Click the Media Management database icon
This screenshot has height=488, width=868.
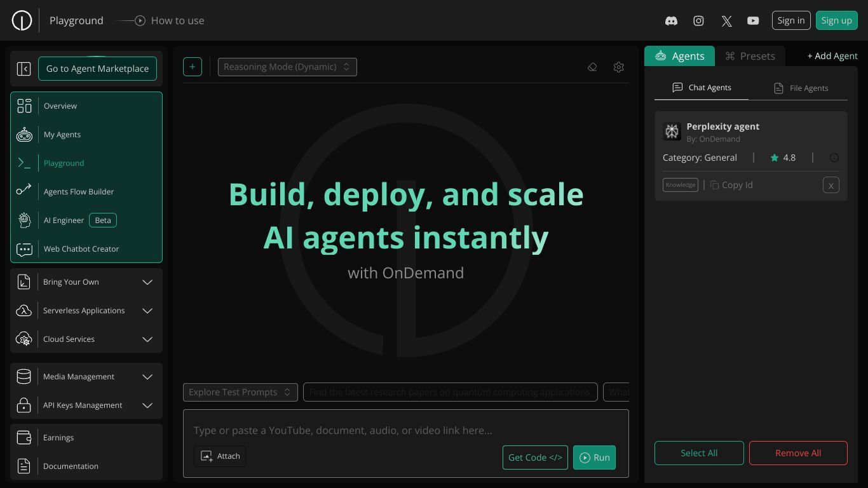(x=24, y=377)
